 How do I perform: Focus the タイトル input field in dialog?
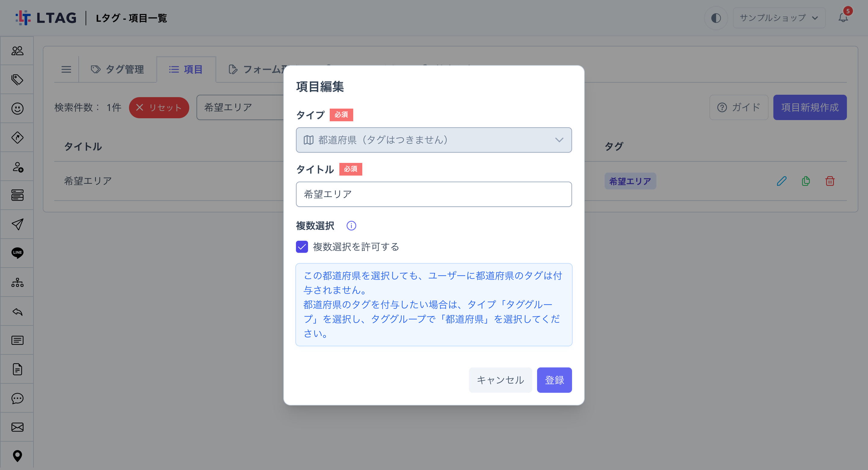tap(434, 194)
